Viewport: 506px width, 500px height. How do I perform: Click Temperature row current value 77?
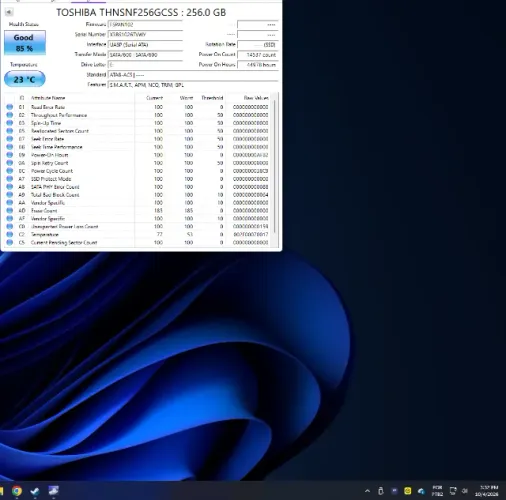(x=160, y=235)
